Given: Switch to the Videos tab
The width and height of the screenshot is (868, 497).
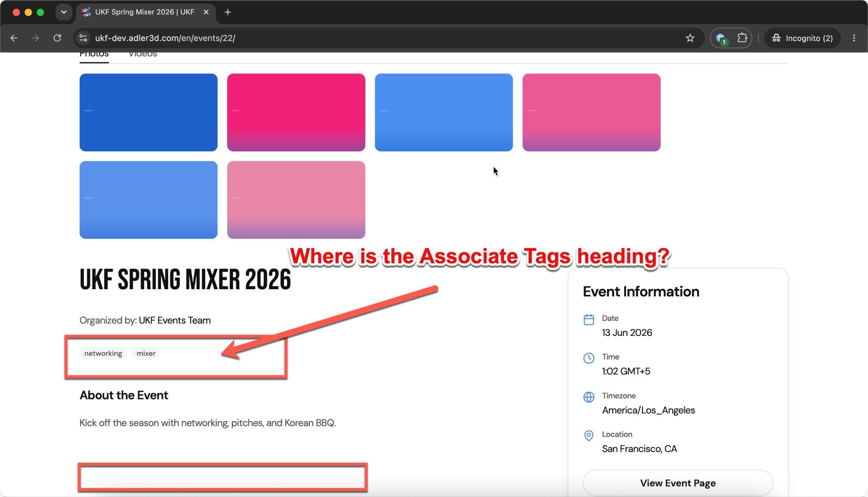Looking at the screenshot, I should 143,54.
